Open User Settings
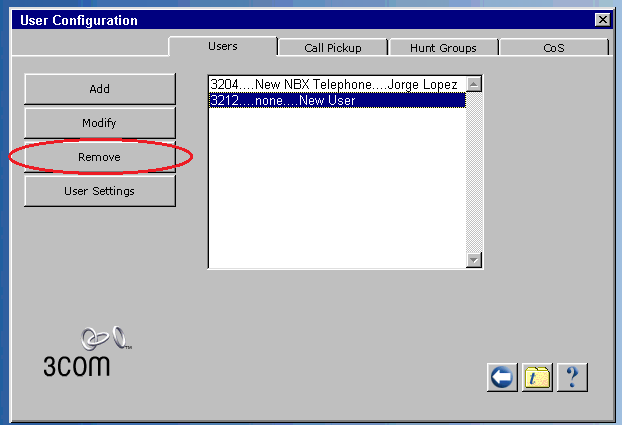This screenshot has height=425, width=622. pyautogui.click(x=100, y=191)
